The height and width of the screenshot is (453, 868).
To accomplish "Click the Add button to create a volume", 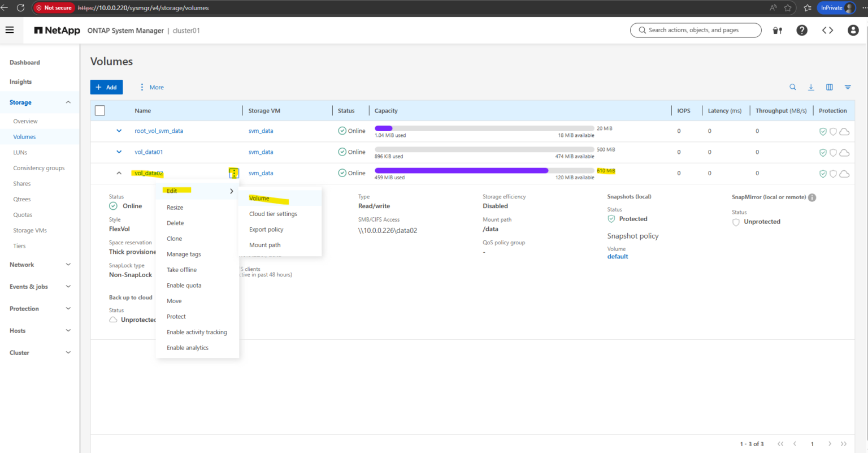I will pyautogui.click(x=106, y=87).
